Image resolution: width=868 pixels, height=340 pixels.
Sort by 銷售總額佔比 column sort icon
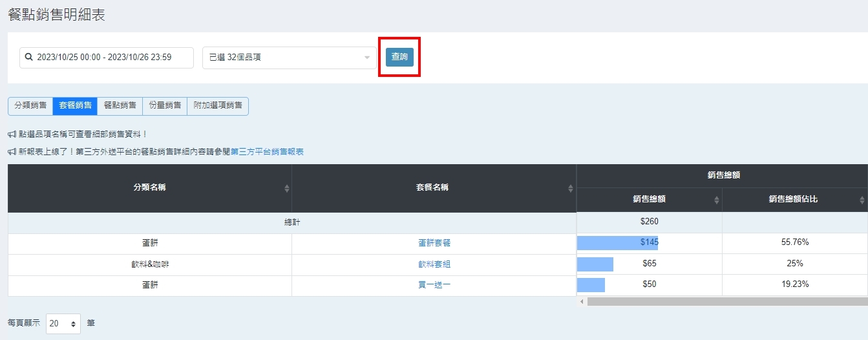pos(862,200)
